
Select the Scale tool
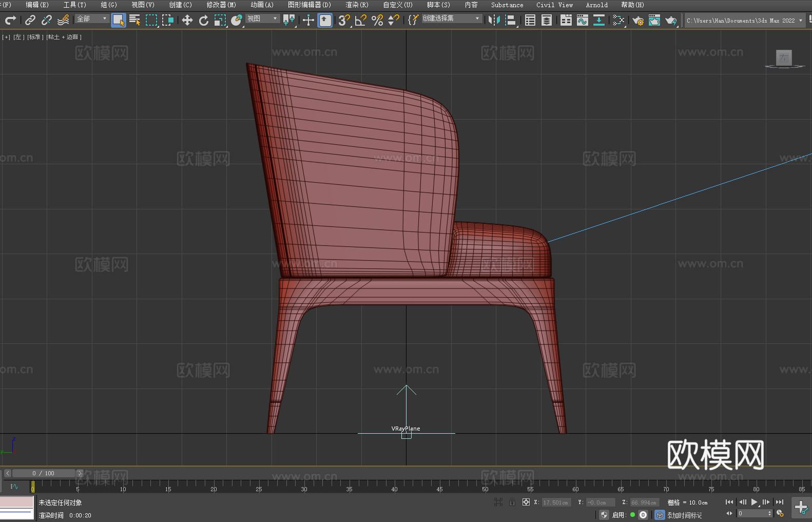click(220, 20)
